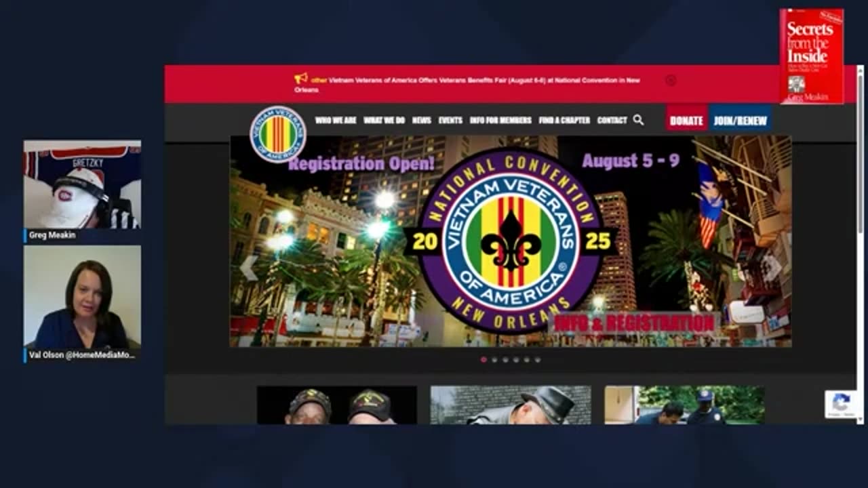Click the Val Olson @HomeMediaMo... label

[x=83, y=354]
